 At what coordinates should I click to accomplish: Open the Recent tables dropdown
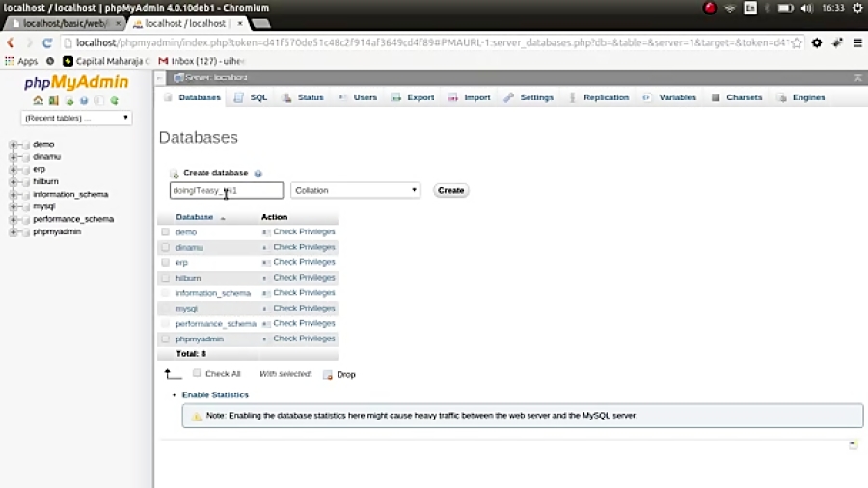(76, 118)
